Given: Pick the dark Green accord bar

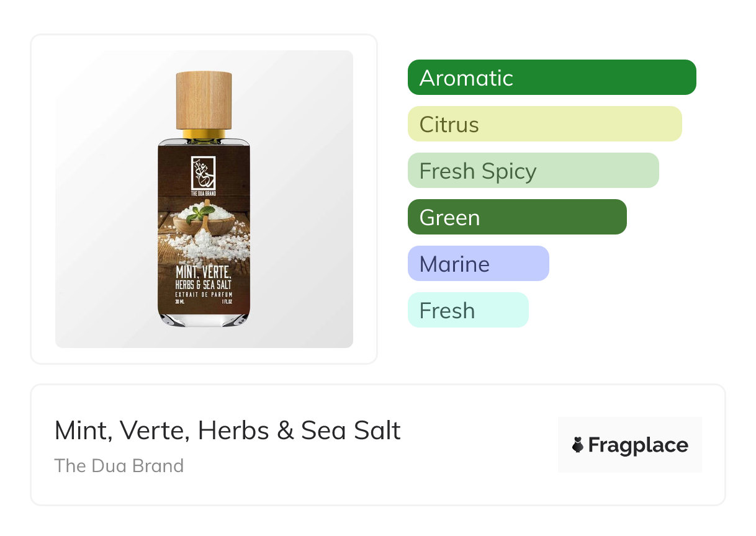Looking at the screenshot, I should click(516, 217).
